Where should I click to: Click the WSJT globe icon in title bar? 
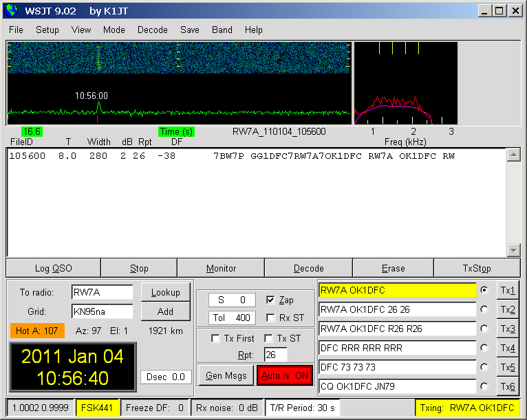coord(11,10)
